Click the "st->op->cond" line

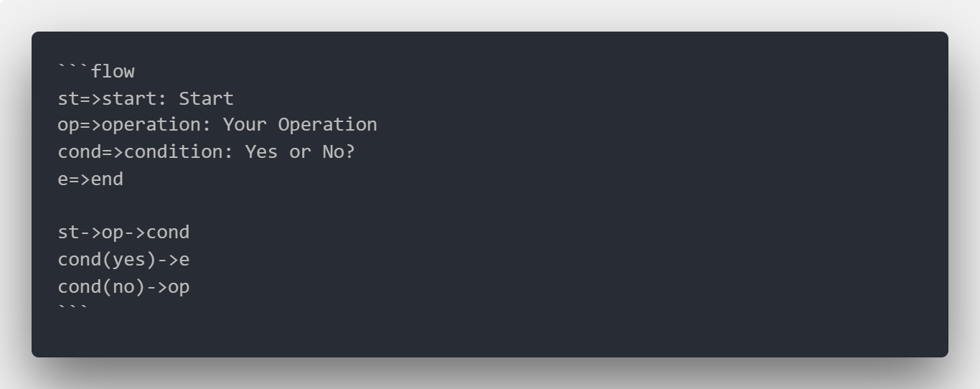(x=123, y=233)
